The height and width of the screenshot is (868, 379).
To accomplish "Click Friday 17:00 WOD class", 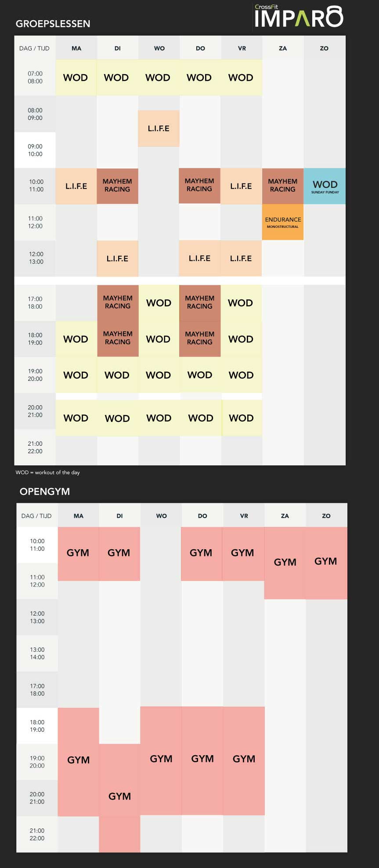I will [x=241, y=303].
